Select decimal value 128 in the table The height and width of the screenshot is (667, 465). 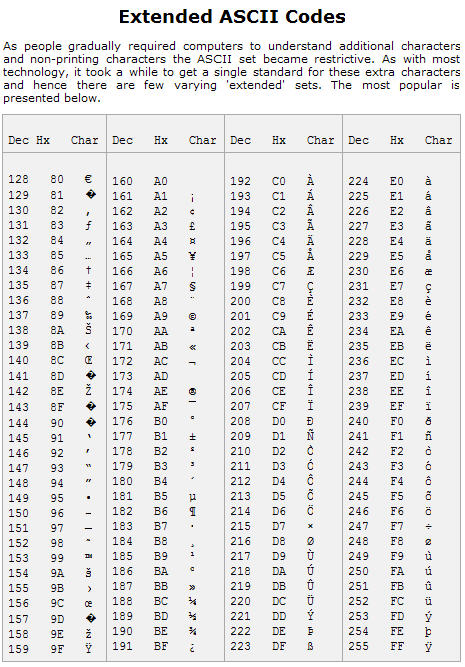tap(19, 179)
